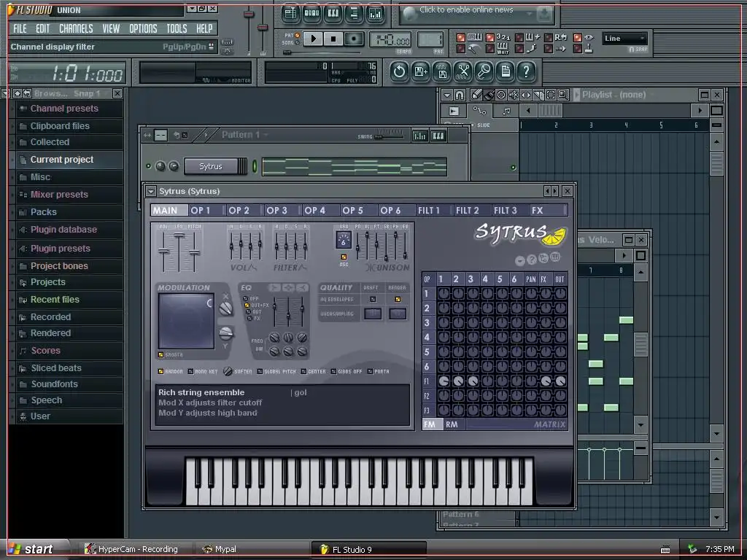Open the playlist view from the toolbar
The height and width of the screenshot is (560, 747).
click(290, 14)
